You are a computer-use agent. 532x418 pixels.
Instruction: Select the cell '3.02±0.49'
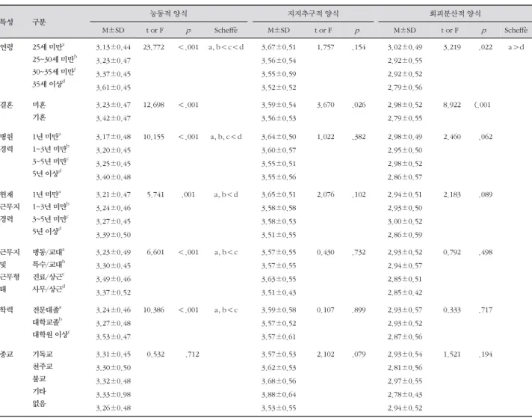coord(405,47)
